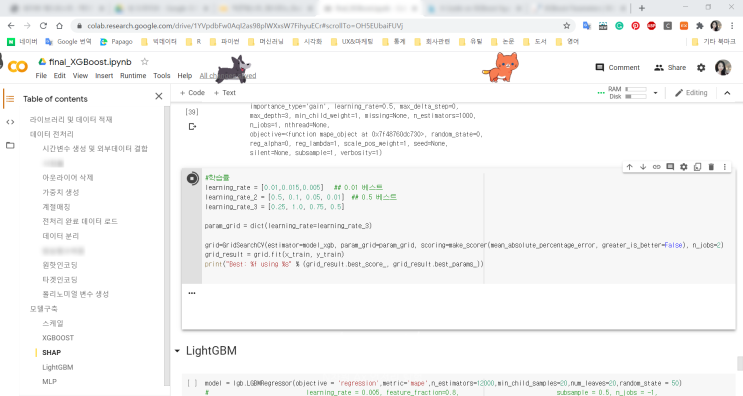
Task: Open the Table of contents sidebar icon
Action: pyautogui.click(x=10, y=99)
